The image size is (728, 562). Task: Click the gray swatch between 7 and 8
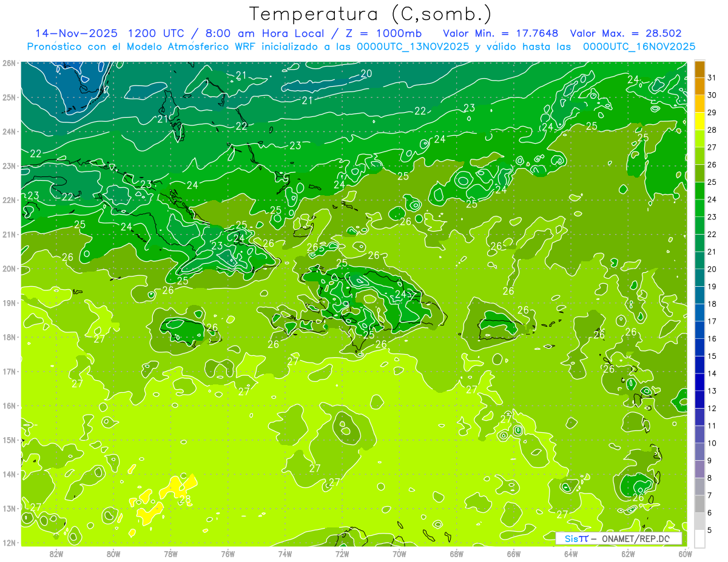699,486
